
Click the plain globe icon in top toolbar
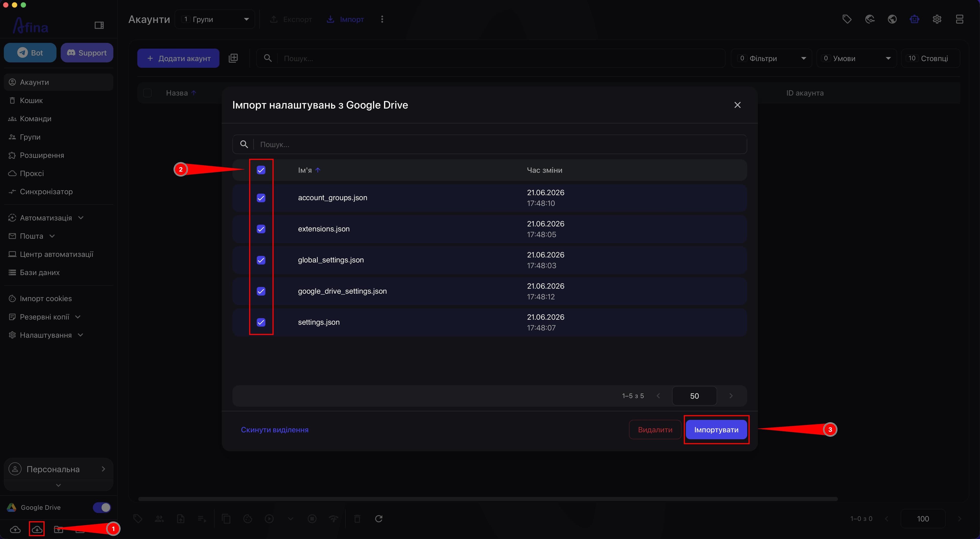[892, 19]
